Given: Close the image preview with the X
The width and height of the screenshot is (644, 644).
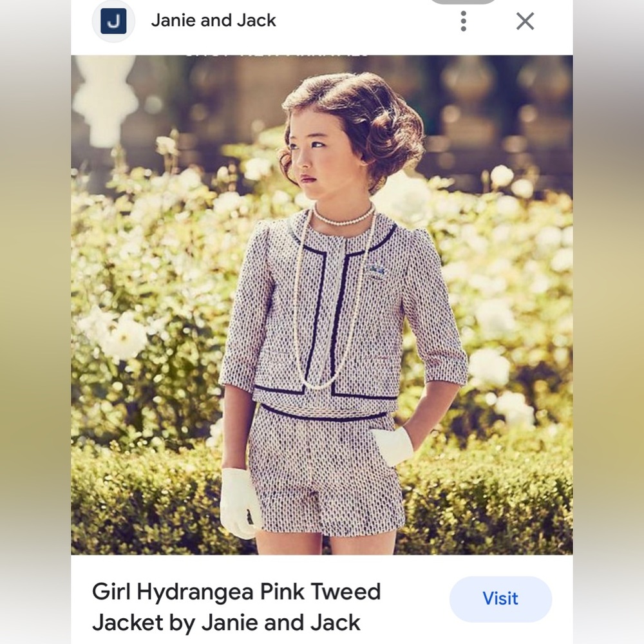Looking at the screenshot, I should (x=525, y=21).
